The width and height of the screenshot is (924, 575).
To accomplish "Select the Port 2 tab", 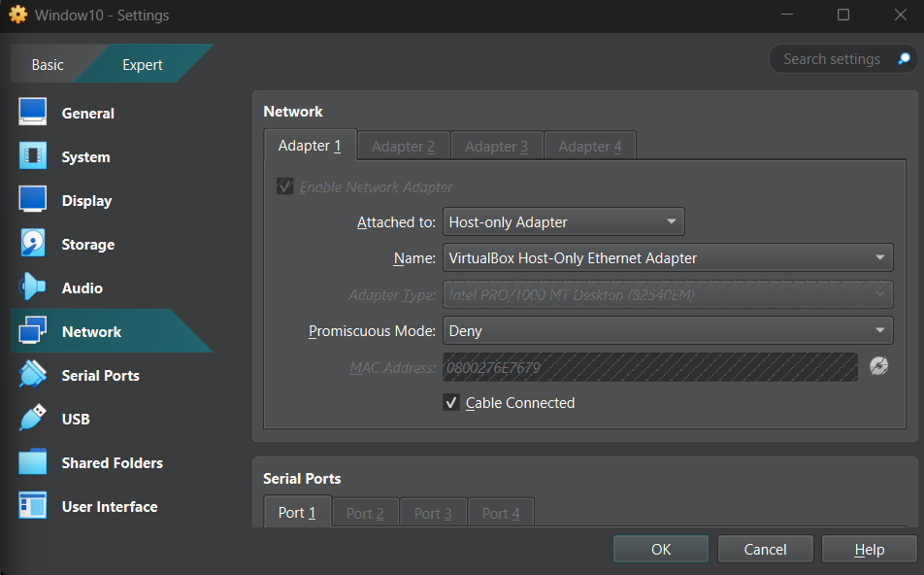I will (365, 514).
